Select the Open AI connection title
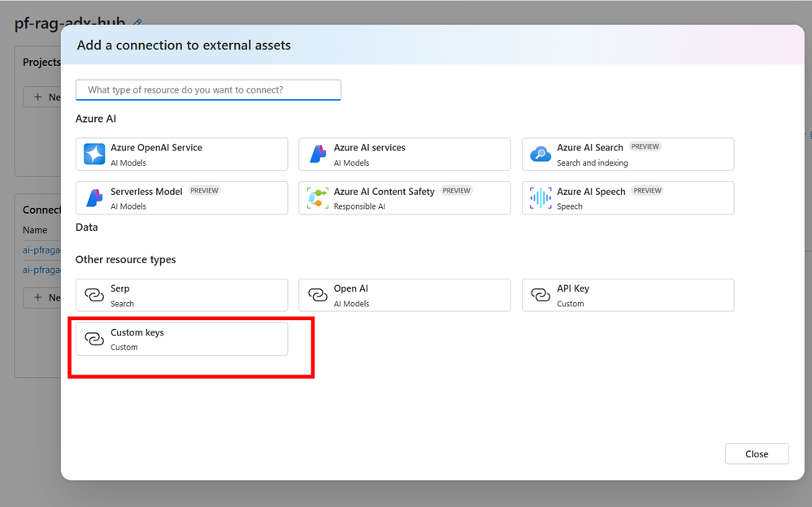Screen dimensions: 812x507 (x=350, y=288)
